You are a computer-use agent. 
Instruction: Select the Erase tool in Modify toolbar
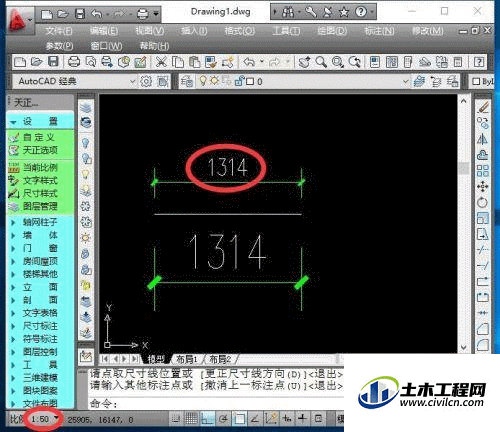(x=483, y=107)
